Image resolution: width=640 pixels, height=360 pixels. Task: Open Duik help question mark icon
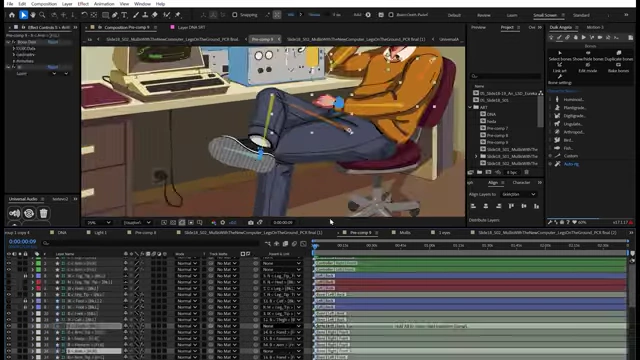(x=568, y=222)
